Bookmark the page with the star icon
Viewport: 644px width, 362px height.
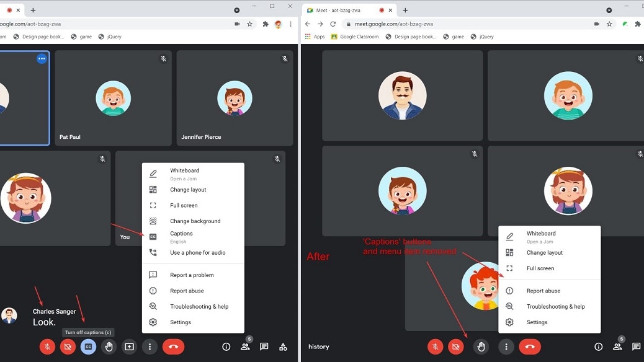tap(250, 24)
